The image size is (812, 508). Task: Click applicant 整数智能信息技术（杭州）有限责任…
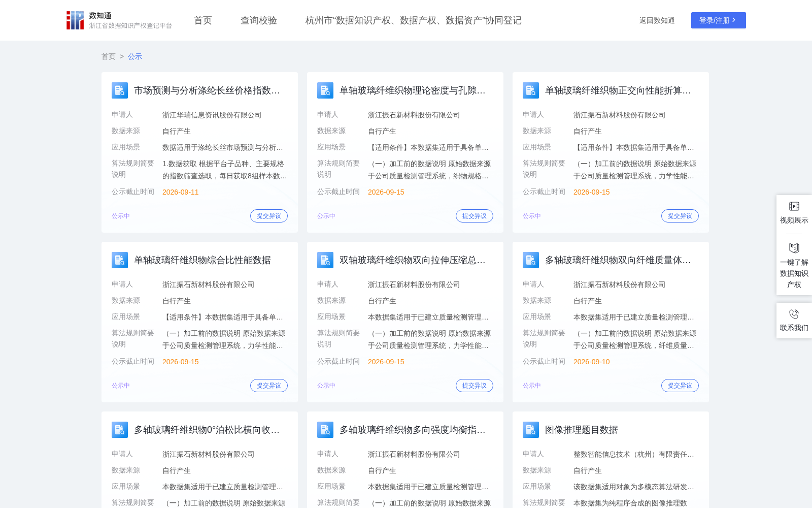[634, 454]
